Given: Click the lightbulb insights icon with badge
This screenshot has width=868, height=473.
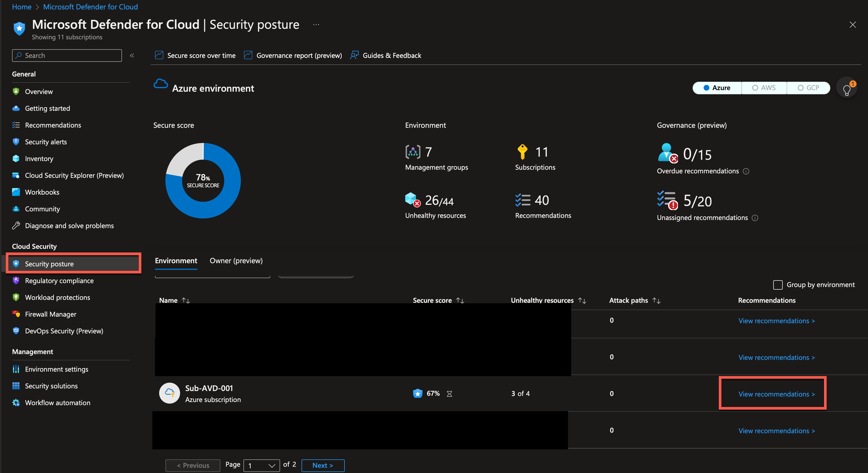Looking at the screenshot, I should coord(847,88).
